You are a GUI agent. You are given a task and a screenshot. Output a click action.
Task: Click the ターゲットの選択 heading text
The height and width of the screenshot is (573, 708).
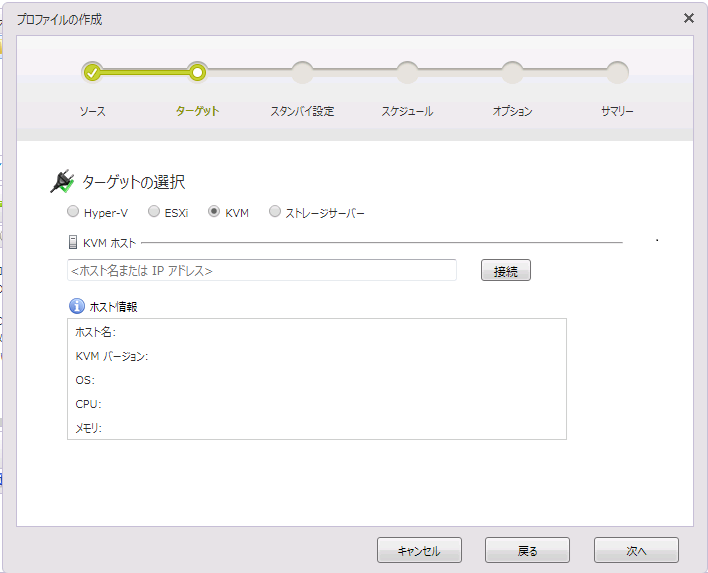pos(134,182)
